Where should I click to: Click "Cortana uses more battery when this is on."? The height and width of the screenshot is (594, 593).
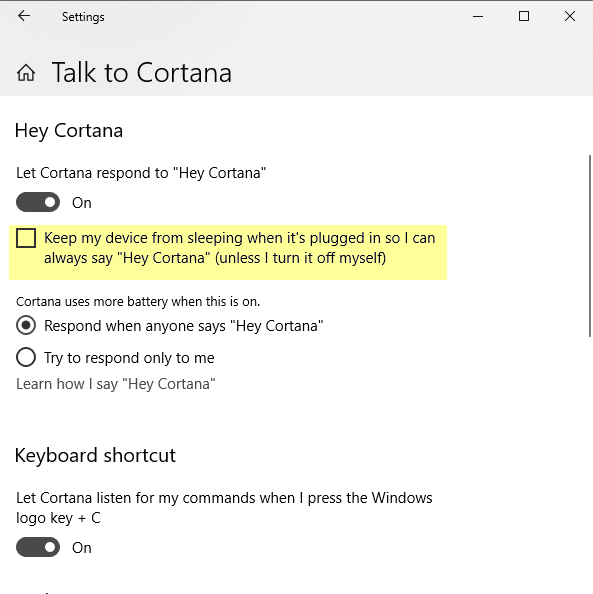(138, 302)
